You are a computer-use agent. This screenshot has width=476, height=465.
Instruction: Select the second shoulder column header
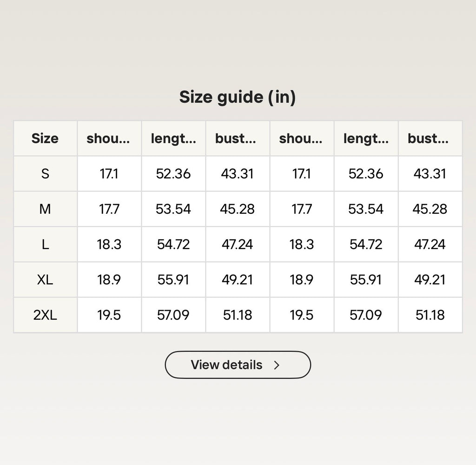tap(302, 138)
